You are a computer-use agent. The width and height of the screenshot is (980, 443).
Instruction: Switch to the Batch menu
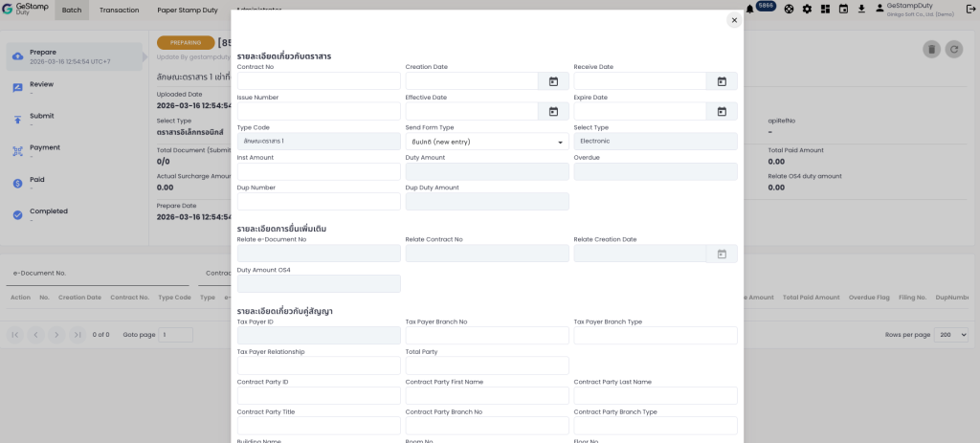click(71, 10)
